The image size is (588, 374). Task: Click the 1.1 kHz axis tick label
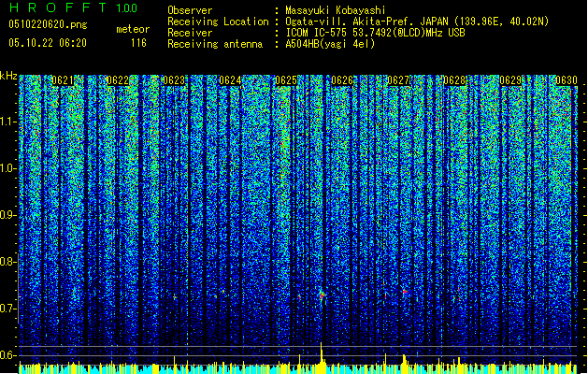(8, 122)
